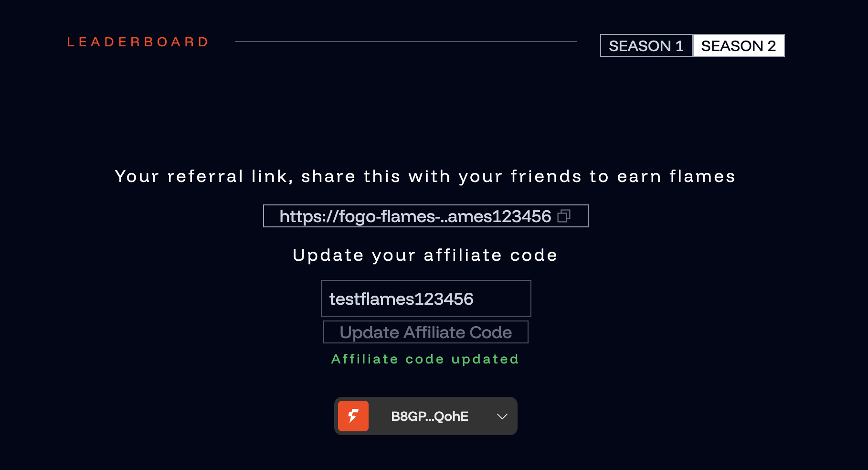Click the word updated in the green message

coord(485,359)
